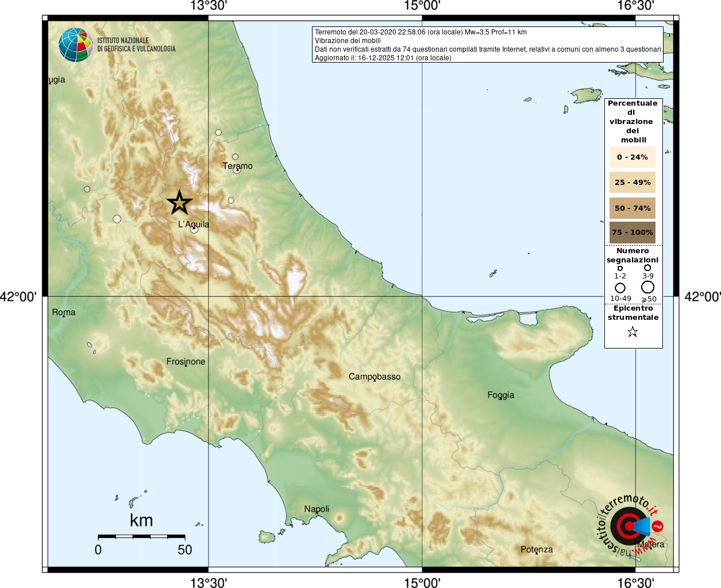Select the 50 - 74% legend swatch
This screenshot has width=721, height=588.
coord(633,208)
